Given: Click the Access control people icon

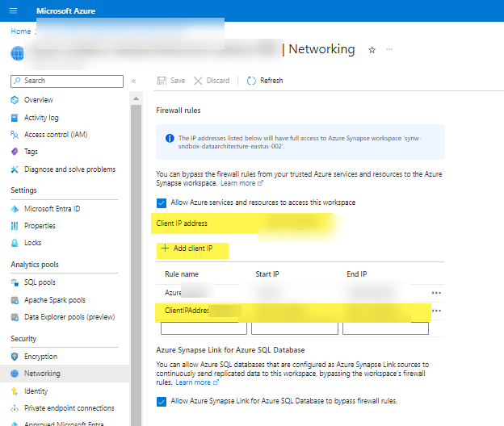Looking at the screenshot, I should pyautogui.click(x=15, y=135).
